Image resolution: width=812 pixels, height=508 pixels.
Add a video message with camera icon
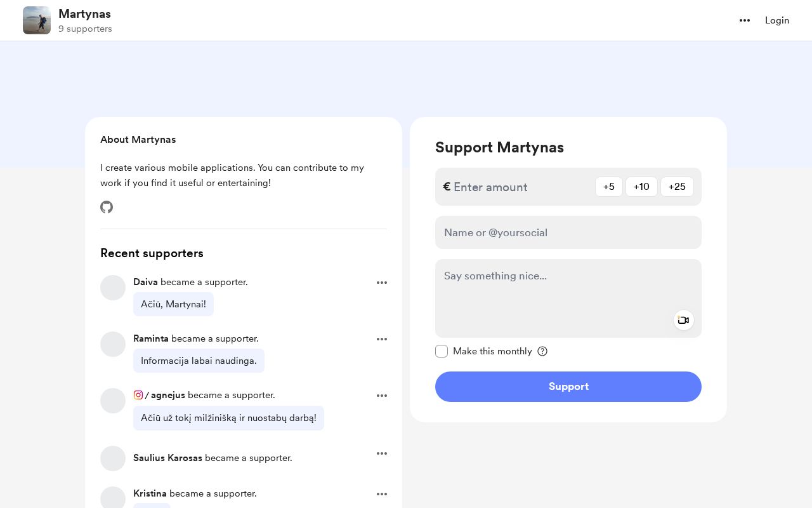[x=683, y=320]
